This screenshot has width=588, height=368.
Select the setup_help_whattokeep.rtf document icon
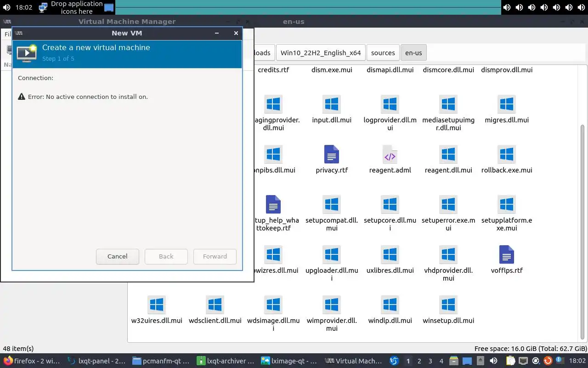point(273,205)
